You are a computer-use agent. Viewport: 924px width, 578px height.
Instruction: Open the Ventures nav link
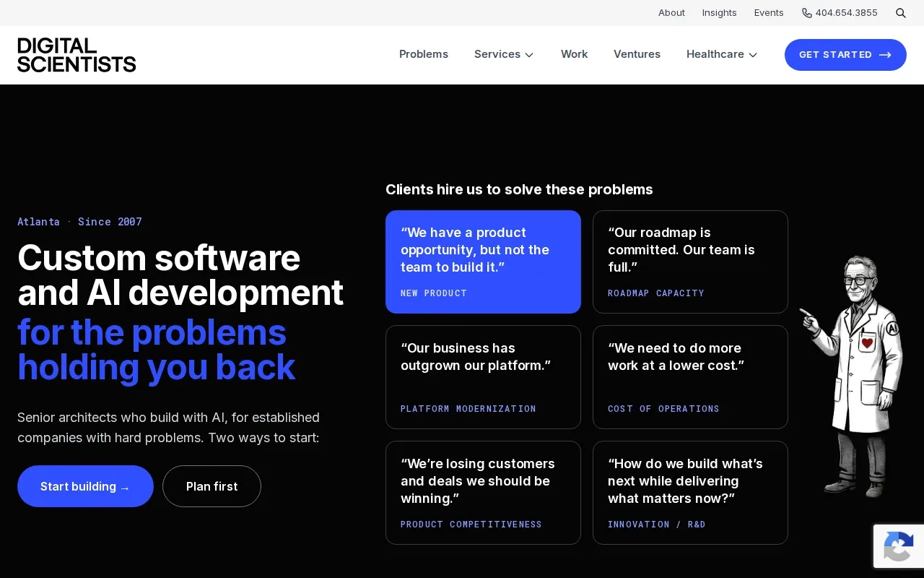tap(637, 54)
